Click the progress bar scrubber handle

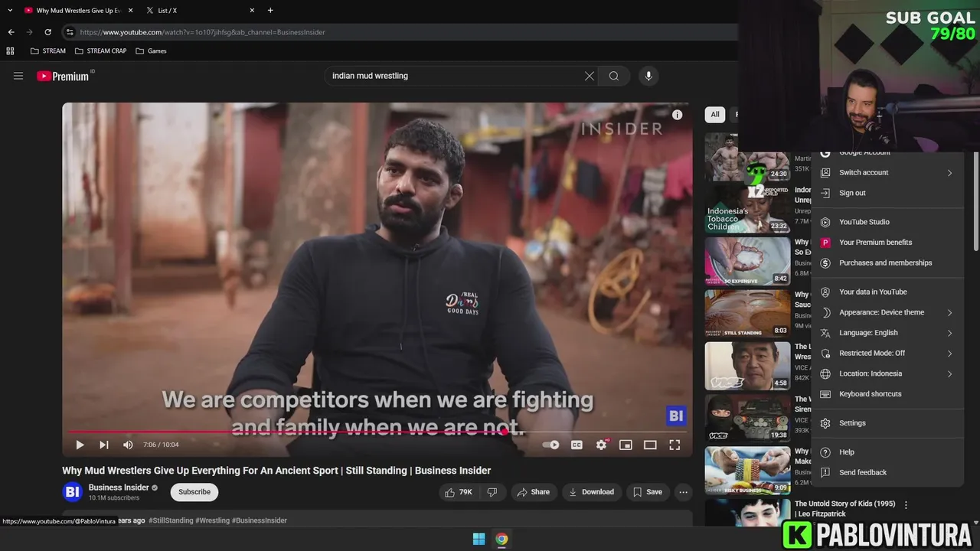[505, 432]
